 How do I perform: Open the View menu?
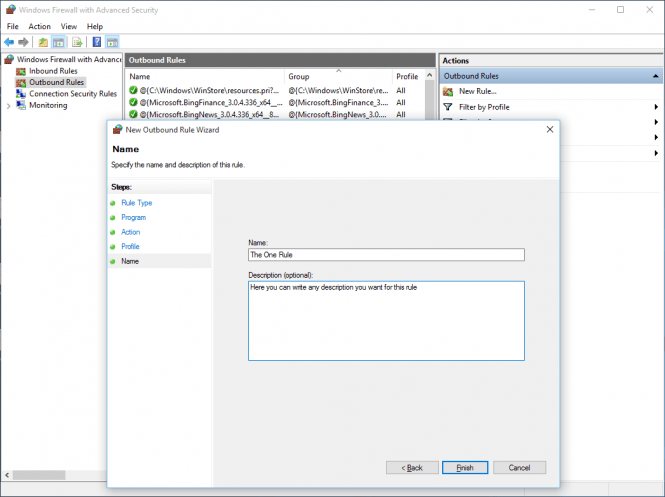coord(68,26)
